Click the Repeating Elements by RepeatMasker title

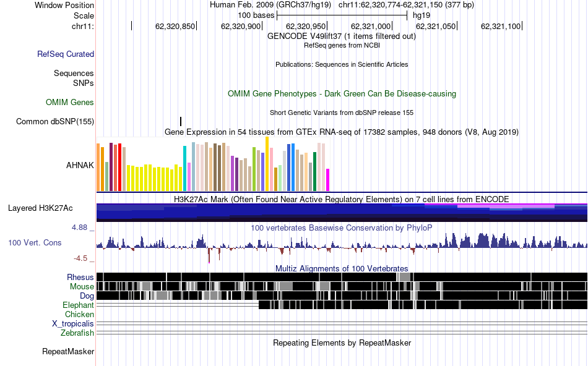pyautogui.click(x=342, y=343)
